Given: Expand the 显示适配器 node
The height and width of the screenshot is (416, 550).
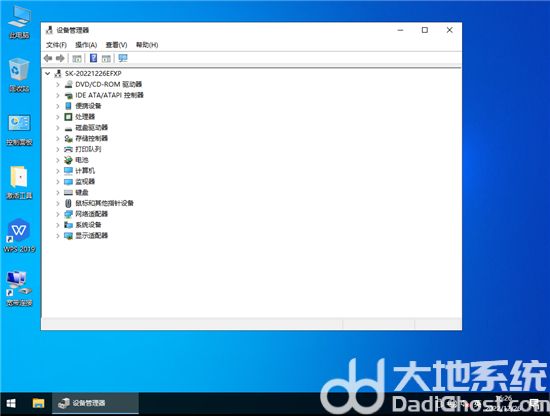Looking at the screenshot, I should 58,236.
